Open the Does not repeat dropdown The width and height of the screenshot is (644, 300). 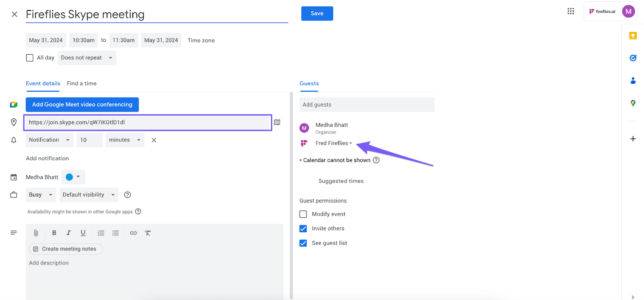point(87,58)
